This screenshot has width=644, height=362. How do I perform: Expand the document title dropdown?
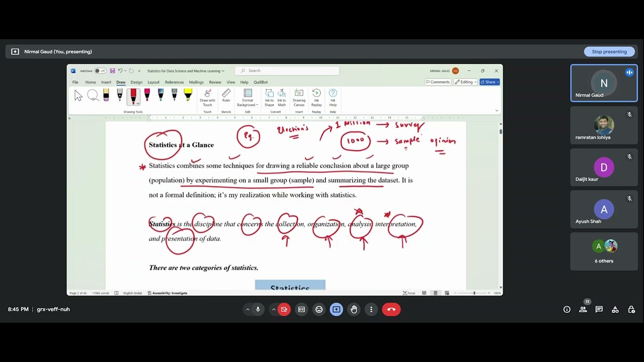click(223, 71)
